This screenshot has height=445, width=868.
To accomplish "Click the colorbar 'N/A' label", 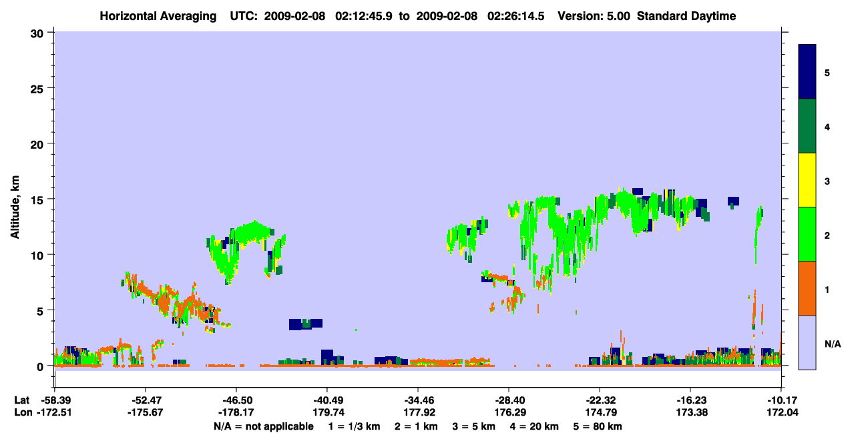I will [x=833, y=344].
